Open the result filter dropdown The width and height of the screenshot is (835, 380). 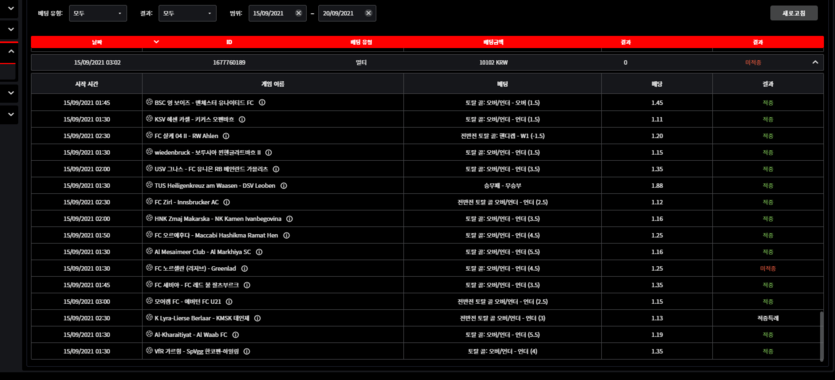tap(187, 13)
